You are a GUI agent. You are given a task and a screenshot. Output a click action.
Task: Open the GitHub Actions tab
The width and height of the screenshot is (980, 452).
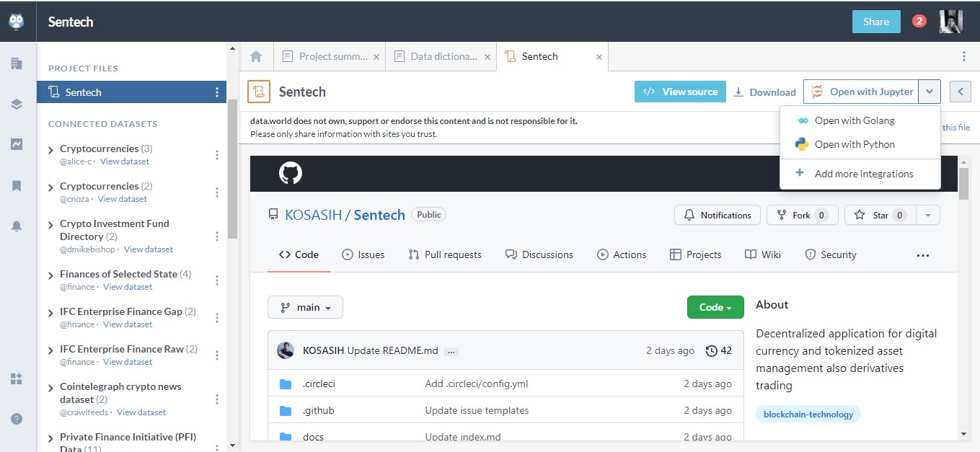(x=622, y=254)
